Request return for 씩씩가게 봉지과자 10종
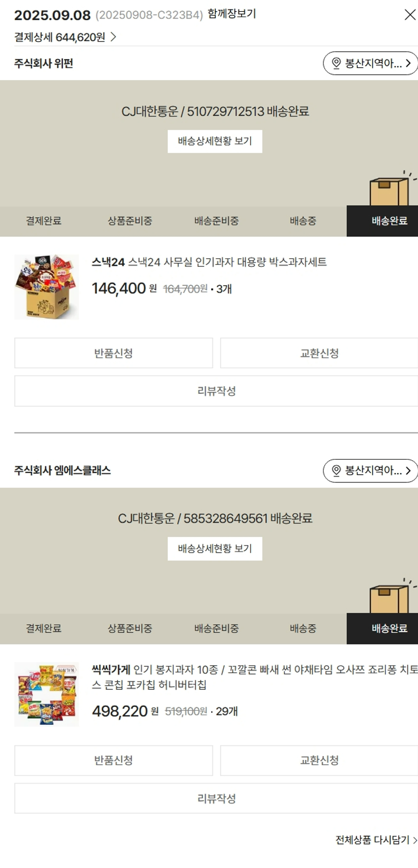The width and height of the screenshot is (418, 868). click(x=114, y=760)
